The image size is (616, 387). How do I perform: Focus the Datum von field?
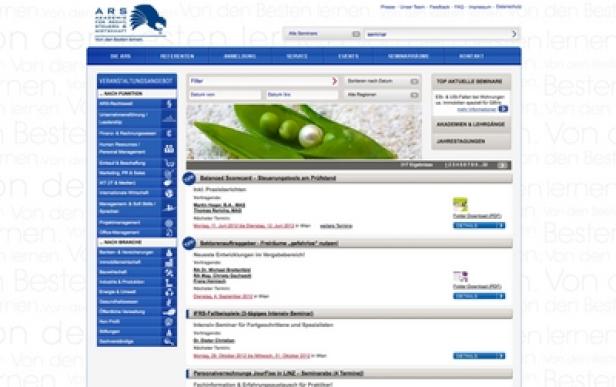click(x=225, y=95)
